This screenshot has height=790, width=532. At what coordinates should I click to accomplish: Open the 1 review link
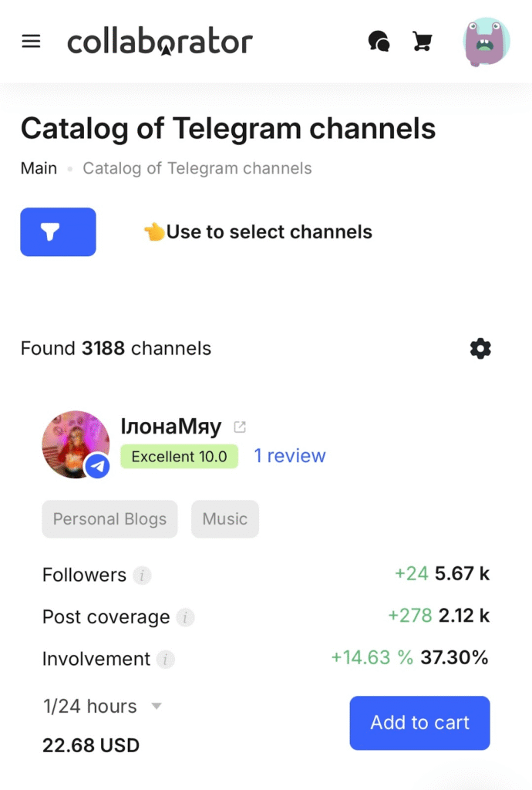click(x=290, y=456)
